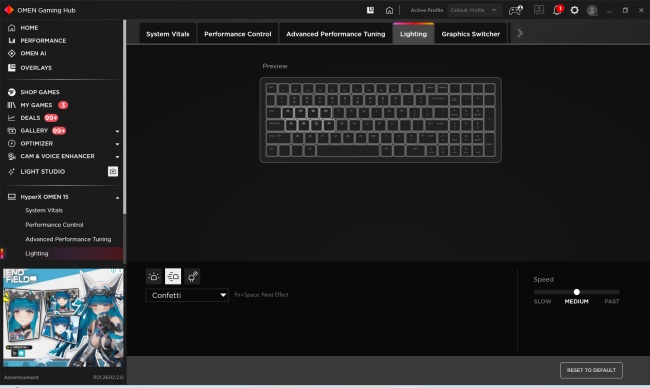Open Gallery in the sidebar
This screenshot has height=388, width=650.
pyautogui.click(x=34, y=131)
